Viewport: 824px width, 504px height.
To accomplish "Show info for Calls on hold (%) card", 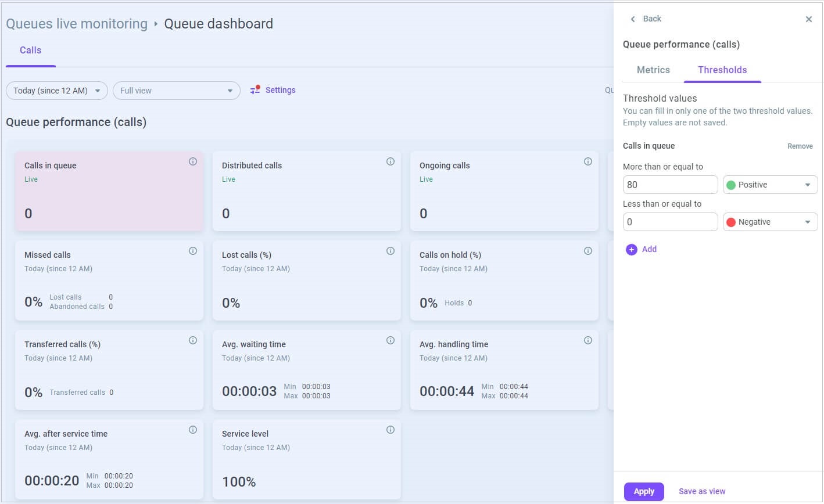I will (588, 251).
